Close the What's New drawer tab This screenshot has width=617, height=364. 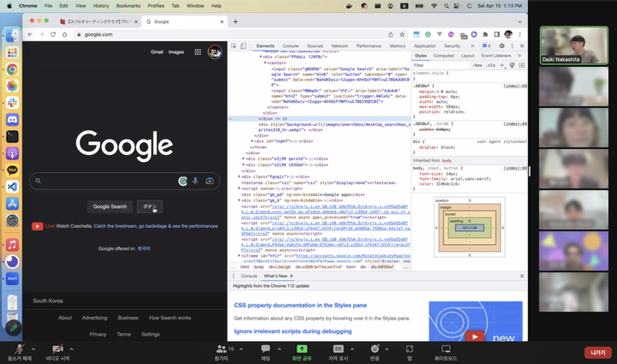point(291,276)
